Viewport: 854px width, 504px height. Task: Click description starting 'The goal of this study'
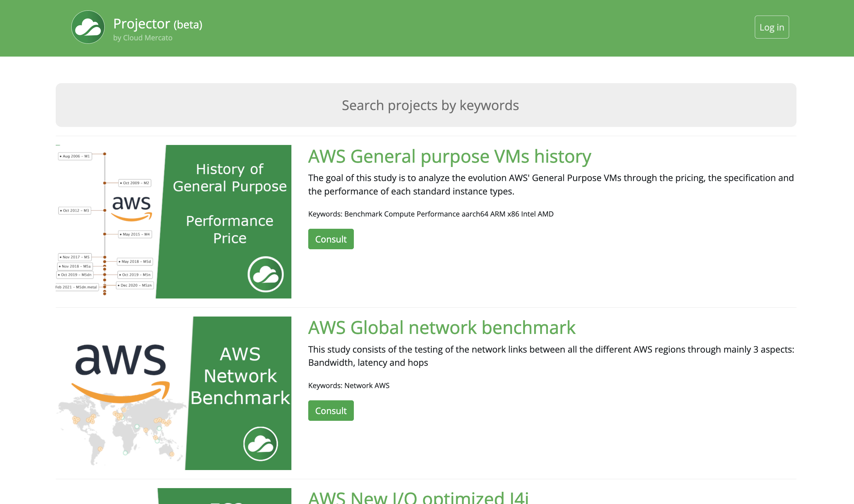551,184
